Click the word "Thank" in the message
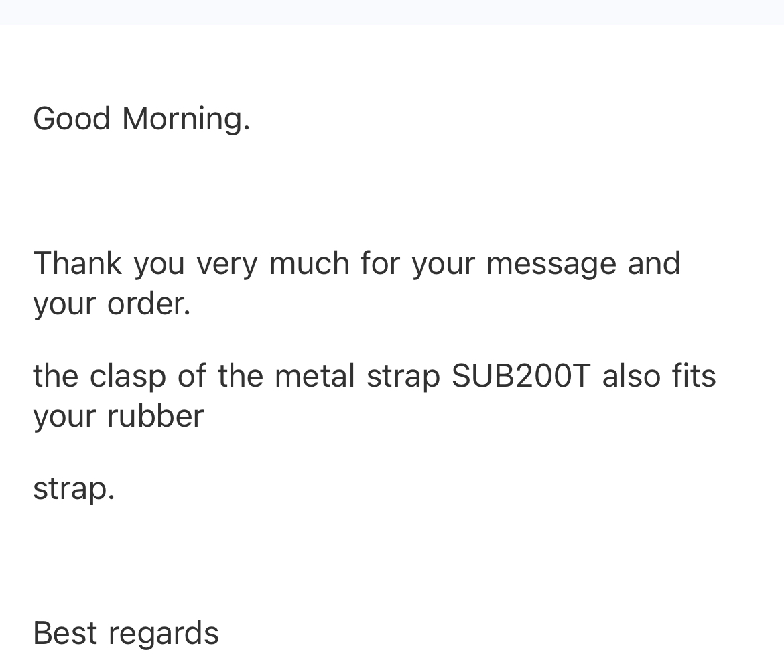Image resolution: width=784 pixels, height=672 pixels. (x=77, y=263)
